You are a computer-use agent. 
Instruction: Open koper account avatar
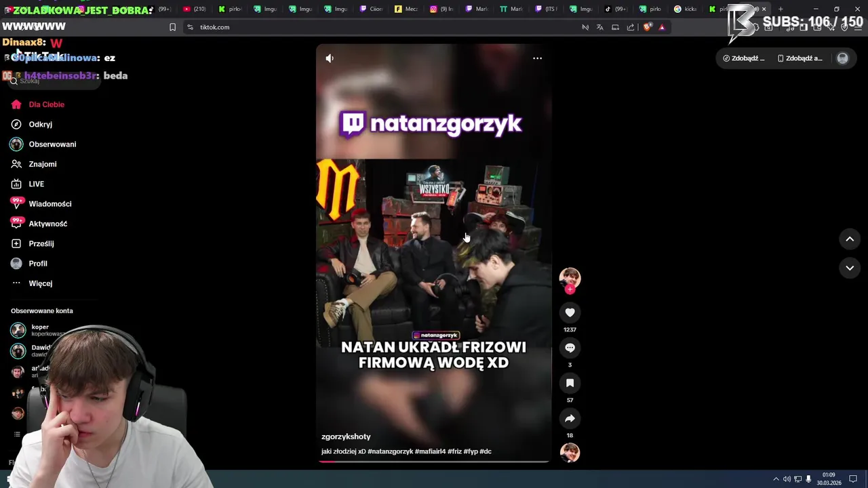point(18,330)
